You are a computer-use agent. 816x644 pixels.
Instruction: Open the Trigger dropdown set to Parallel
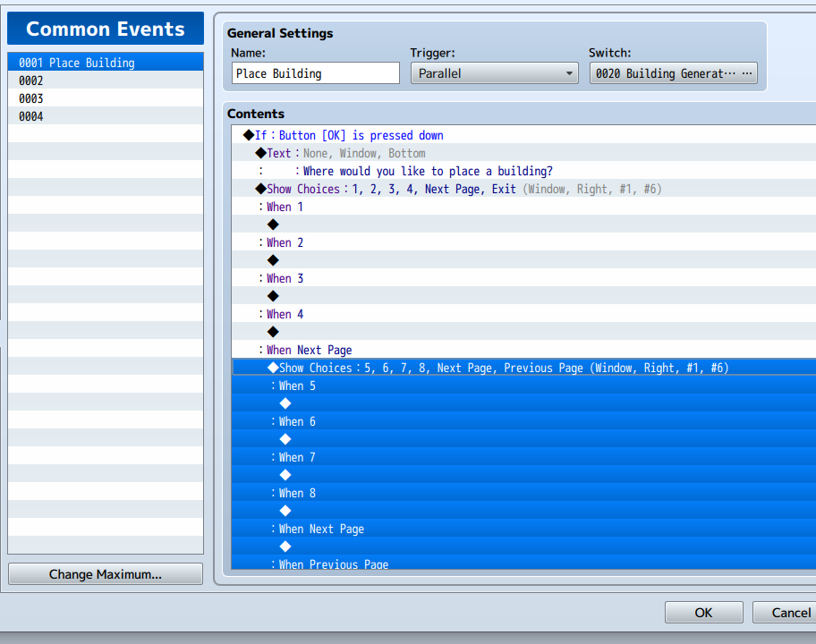pyautogui.click(x=494, y=73)
